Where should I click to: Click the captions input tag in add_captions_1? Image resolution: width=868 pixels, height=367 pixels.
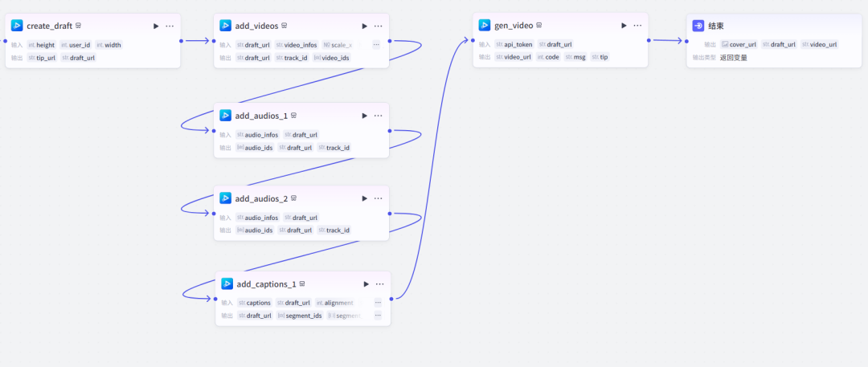pos(255,303)
